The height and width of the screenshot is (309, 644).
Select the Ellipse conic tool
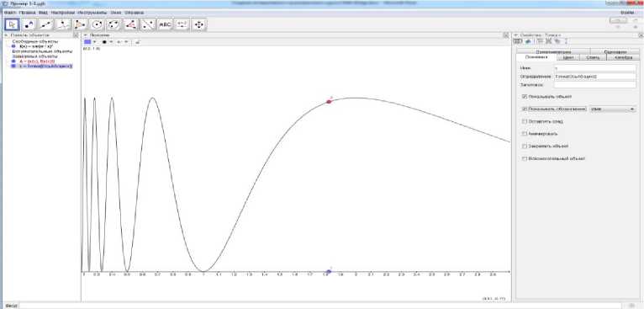(114, 24)
